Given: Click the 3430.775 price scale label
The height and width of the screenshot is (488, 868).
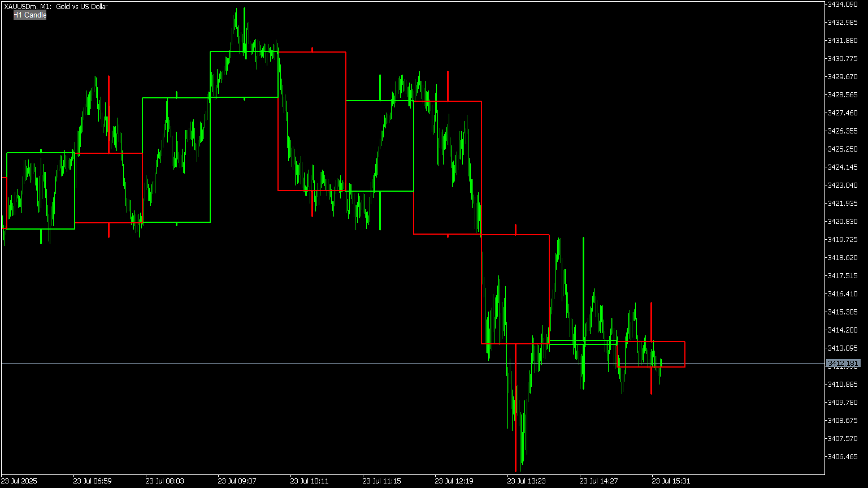Looking at the screenshot, I should coord(843,59).
